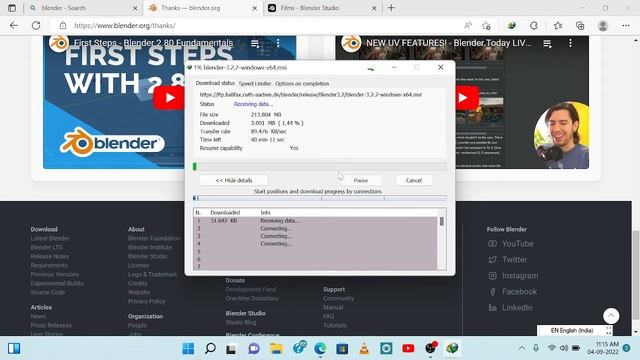Open the browser profile avatar
Viewport: 640px width, 360px height.
click(x=603, y=25)
